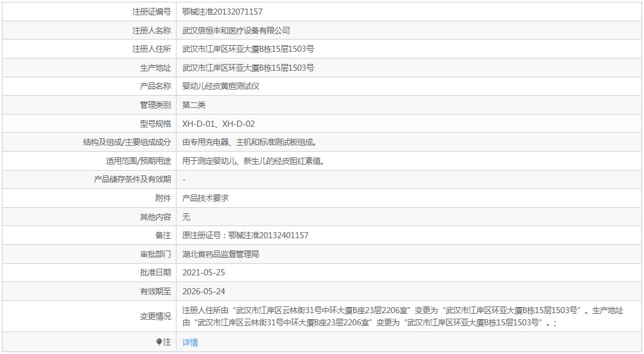Click the 无 value in 其他内容 row
The width and height of the screenshot is (644, 354).
coord(186,217)
